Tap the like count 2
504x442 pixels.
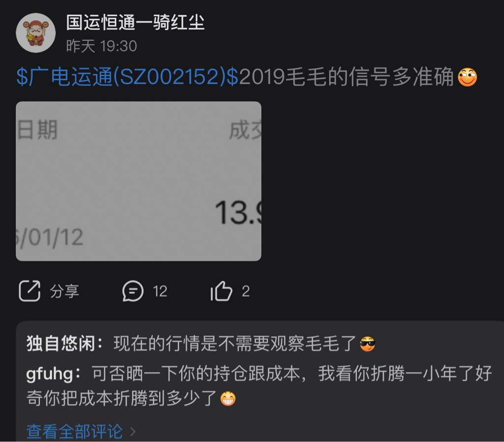coord(246,291)
